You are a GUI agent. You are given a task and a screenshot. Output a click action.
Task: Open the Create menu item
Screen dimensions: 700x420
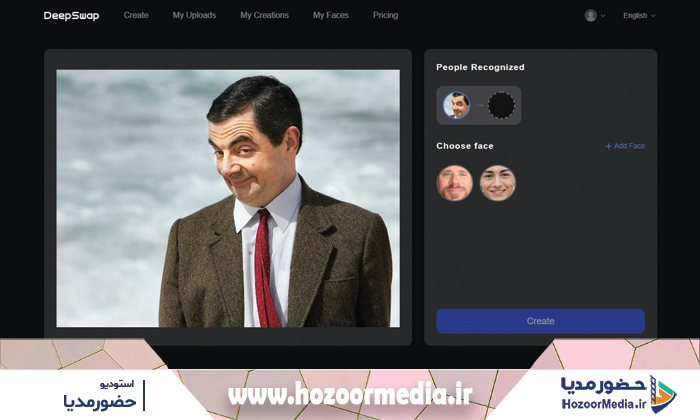(136, 15)
